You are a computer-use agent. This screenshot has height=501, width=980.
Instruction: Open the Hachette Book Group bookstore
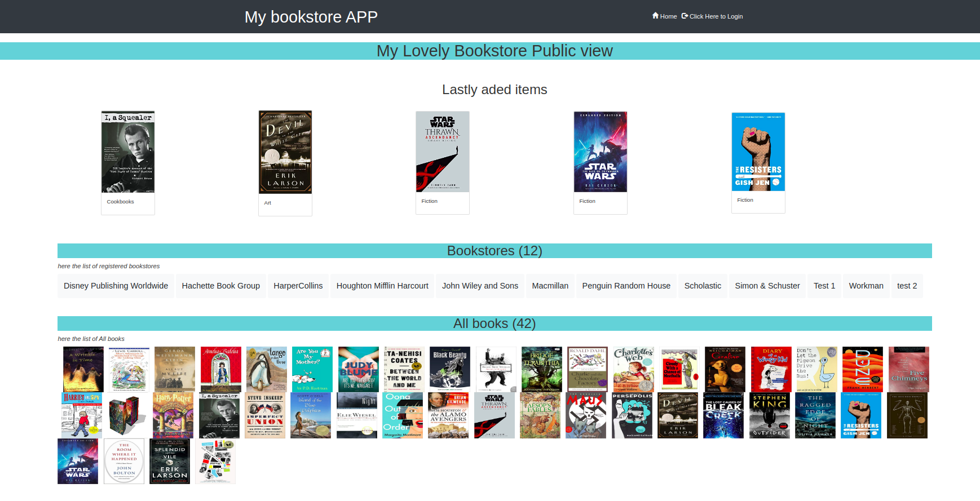click(221, 286)
